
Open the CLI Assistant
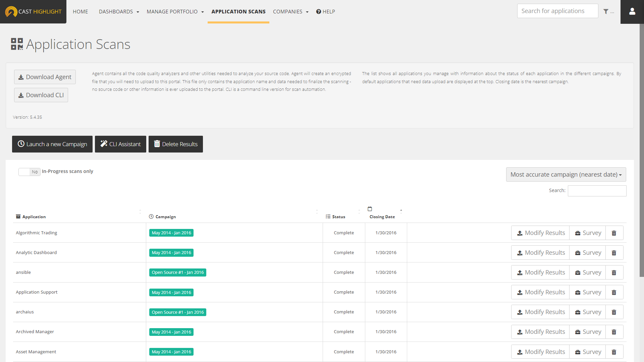120,144
